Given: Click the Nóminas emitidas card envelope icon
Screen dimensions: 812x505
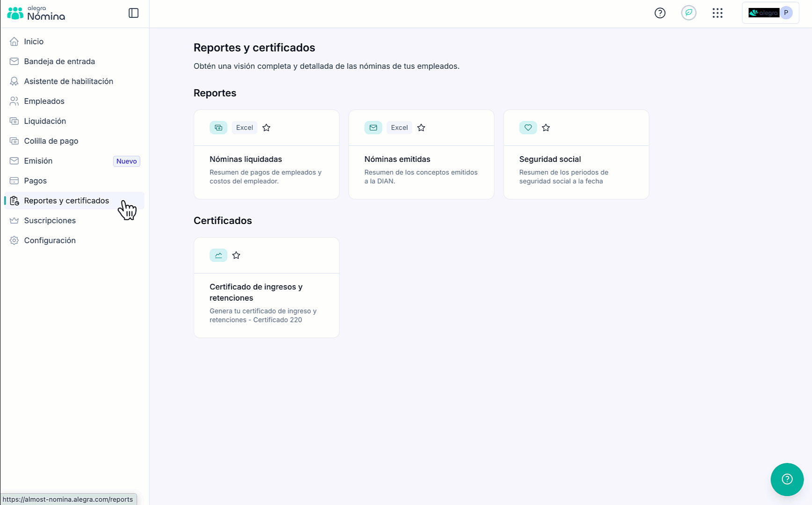Looking at the screenshot, I should [x=373, y=128].
